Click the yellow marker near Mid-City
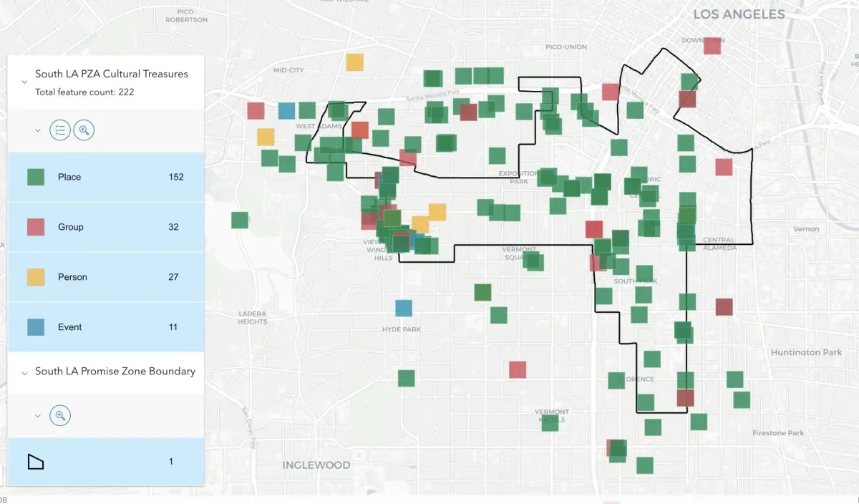Image resolution: width=859 pixels, height=504 pixels. [356, 62]
